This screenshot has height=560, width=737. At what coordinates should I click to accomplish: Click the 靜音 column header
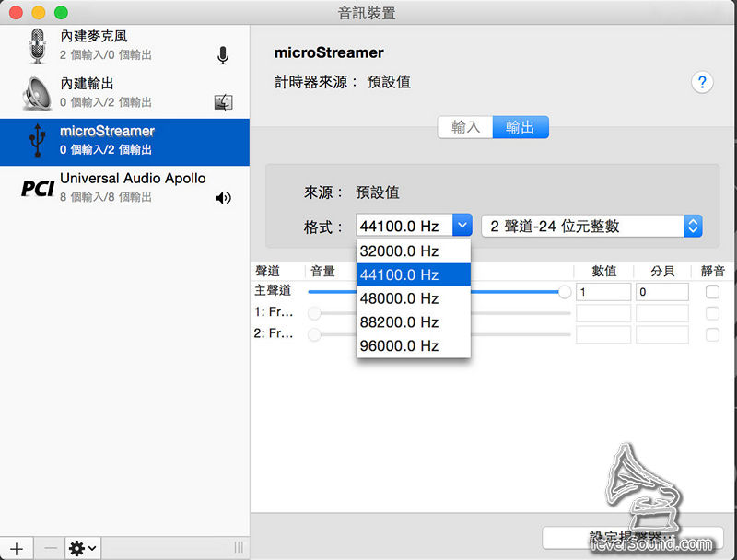[712, 271]
